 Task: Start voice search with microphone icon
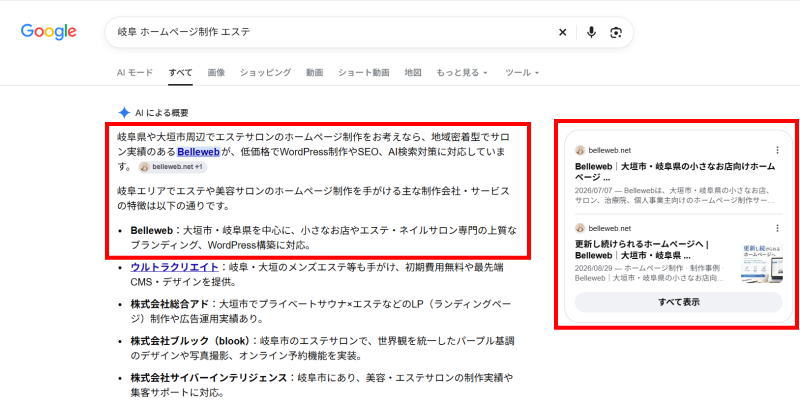coord(591,32)
